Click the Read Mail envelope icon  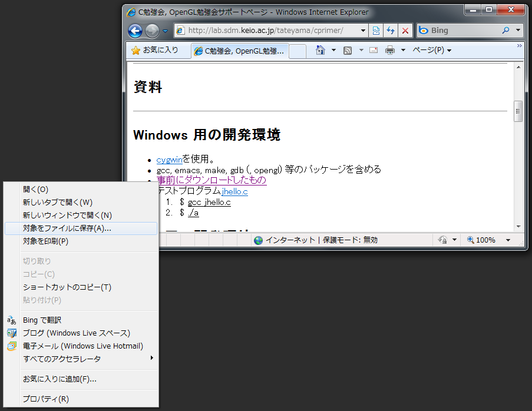(373, 51)
